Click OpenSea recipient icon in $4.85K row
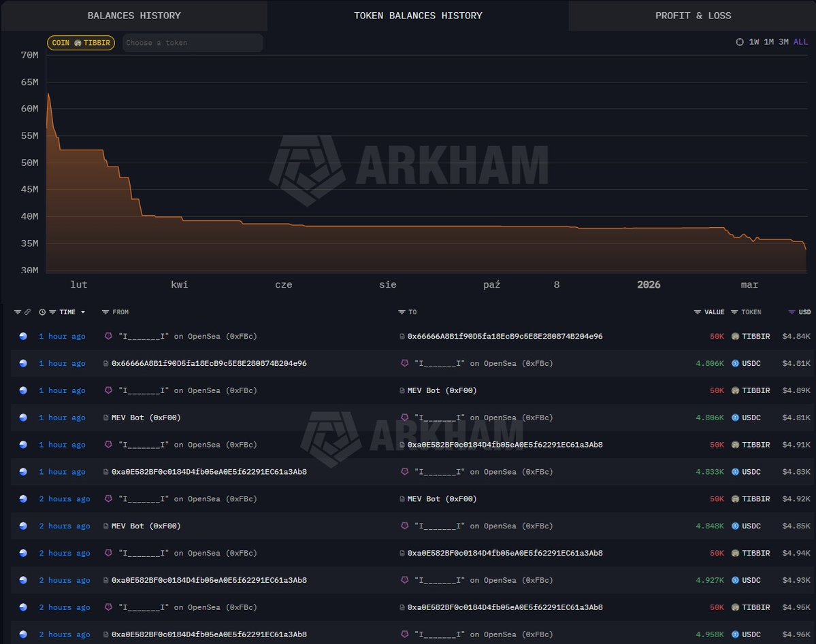The height and width of the screenshot is (644, 816). point(404,526)
